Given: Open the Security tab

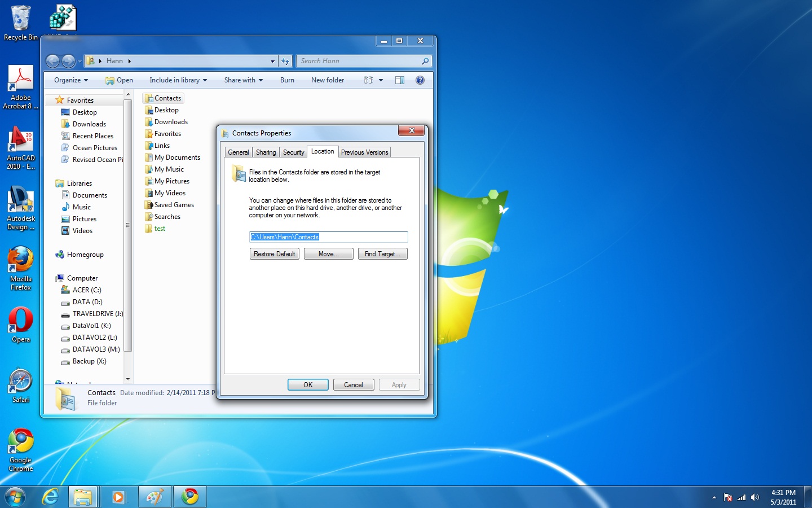Looking at the screenshot, I should [x=293, y=152].
